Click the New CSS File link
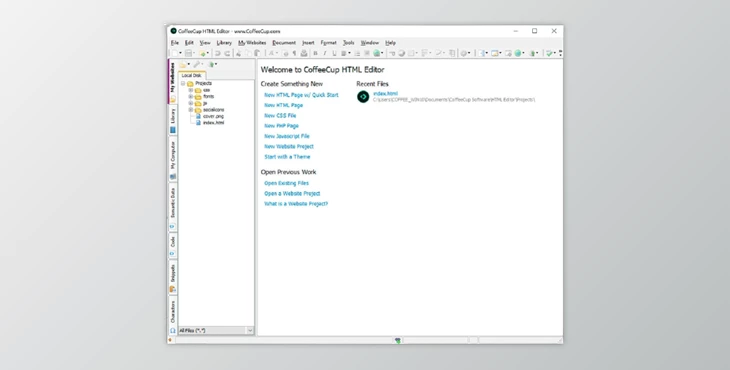Image resolution: width=730 pixels, height=370 pixels. click(280, 115)
